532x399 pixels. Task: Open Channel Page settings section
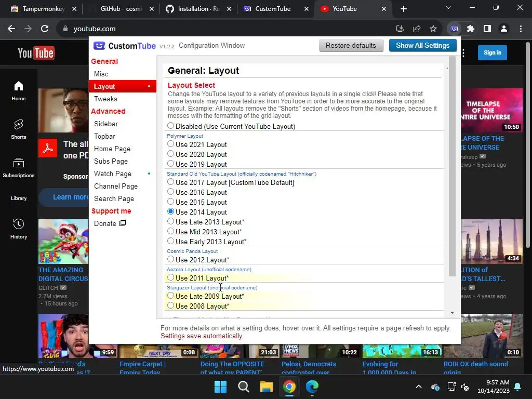[x=122, y=187]
